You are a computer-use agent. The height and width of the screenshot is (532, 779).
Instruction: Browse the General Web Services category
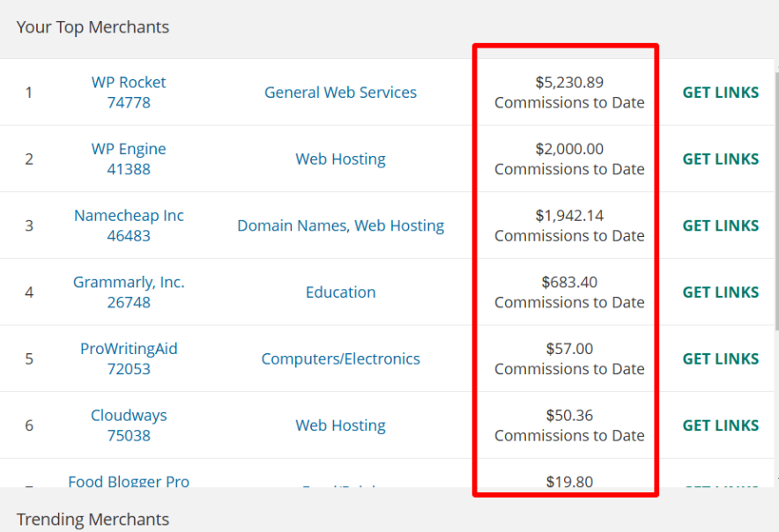point(340,92)
